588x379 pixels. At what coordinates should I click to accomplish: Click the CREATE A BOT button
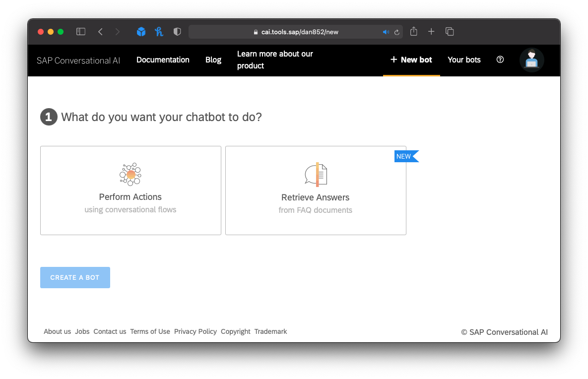75,277
